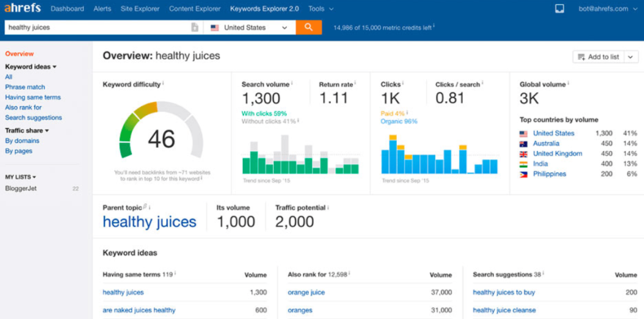Image resolution: width=644 pixels, height=319 pixels.
Task: Open the notifications inbox icon in header
Action: tap(559, 9)
